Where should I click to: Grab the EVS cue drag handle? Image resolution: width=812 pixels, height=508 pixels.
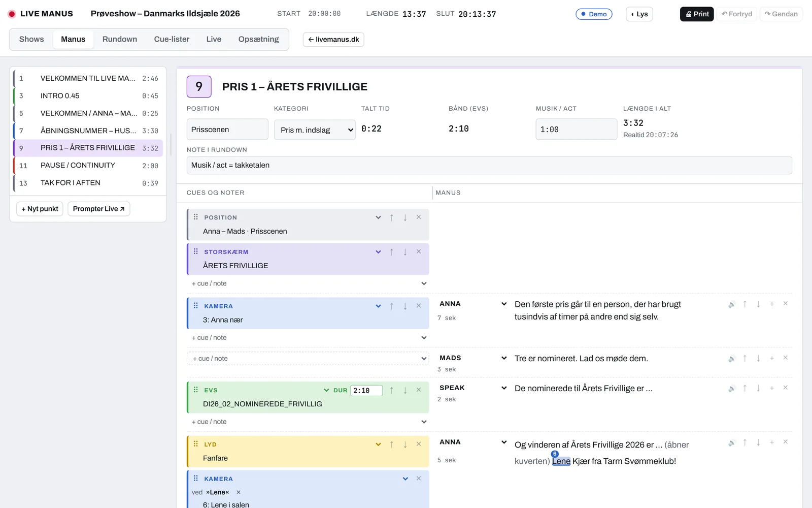pyautogui.click(x=196, y=390)
